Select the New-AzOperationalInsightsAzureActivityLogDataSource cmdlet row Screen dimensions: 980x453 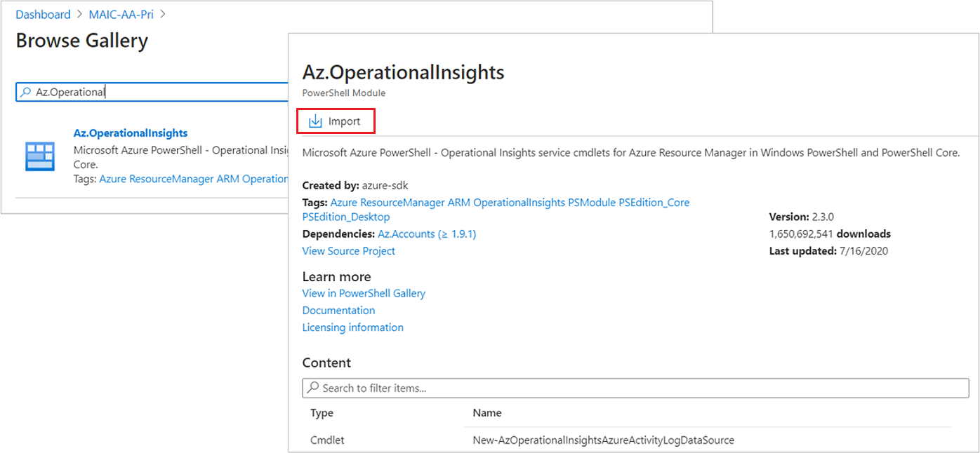tap(604, 440)
